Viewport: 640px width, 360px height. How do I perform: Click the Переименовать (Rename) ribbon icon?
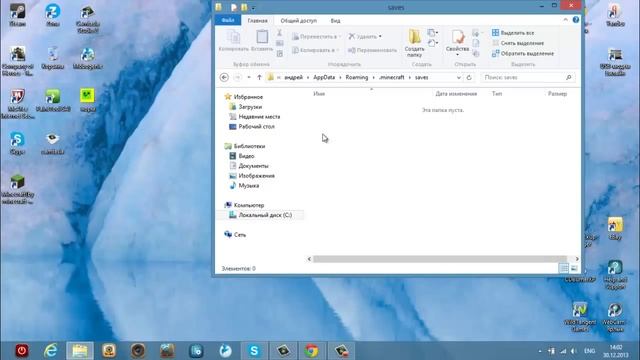(372, 50)
